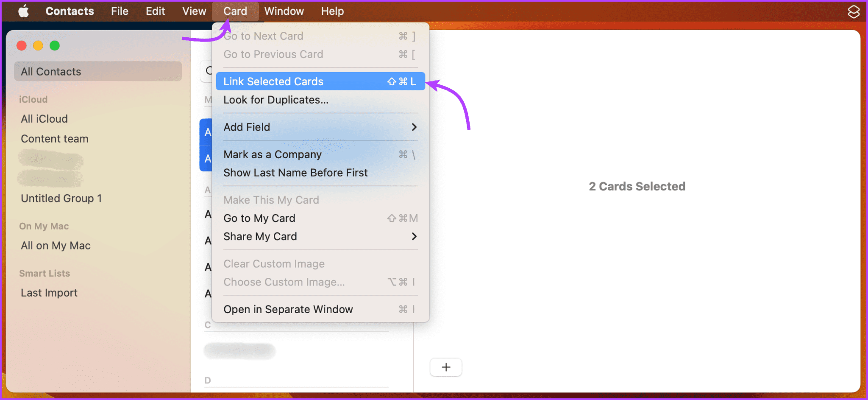The image size is (868, 400).
Task: Open card in a separate window
Action: (288, 309)
